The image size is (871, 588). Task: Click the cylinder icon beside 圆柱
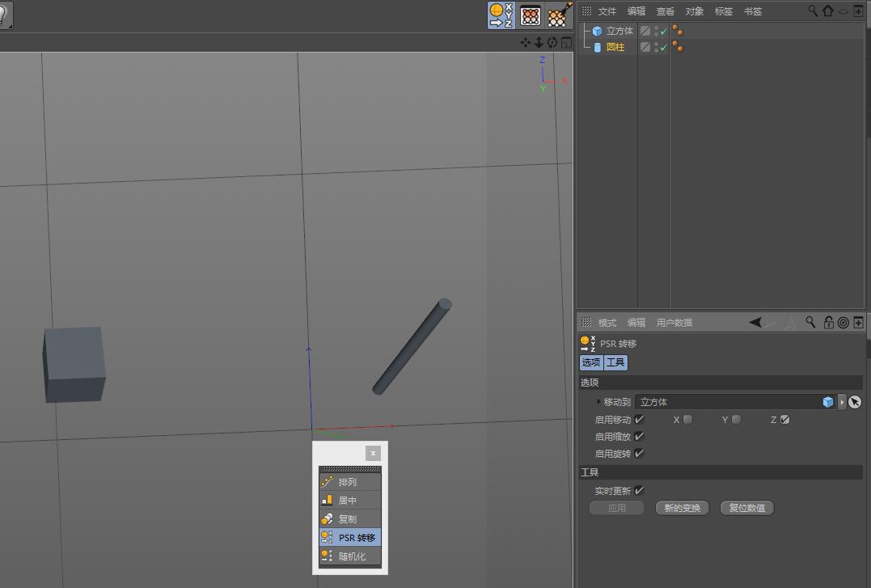click(597, 47)
